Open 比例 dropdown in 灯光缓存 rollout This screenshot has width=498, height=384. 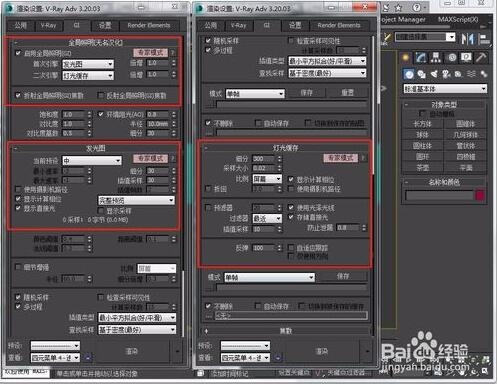pos(267,179)
